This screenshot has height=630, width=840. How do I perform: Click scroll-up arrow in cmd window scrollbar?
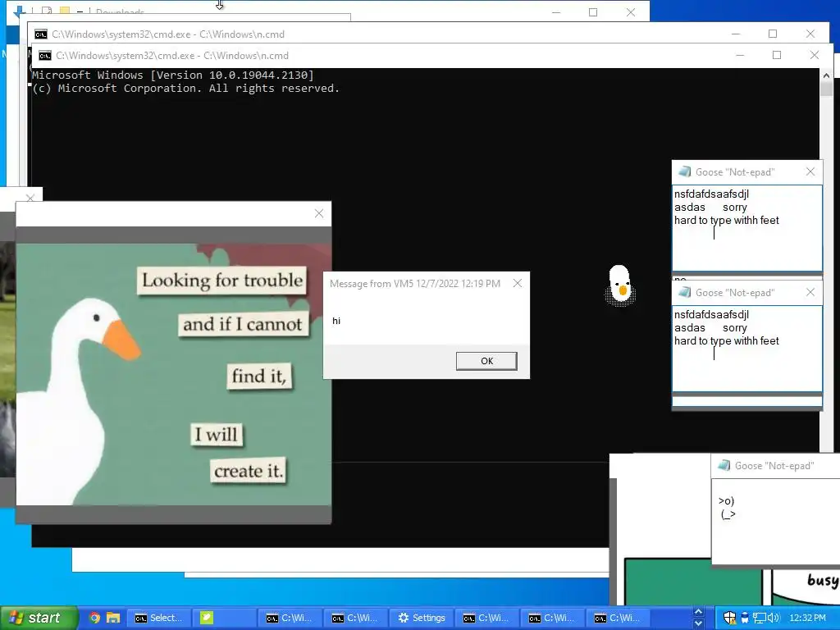click(825, 75)
